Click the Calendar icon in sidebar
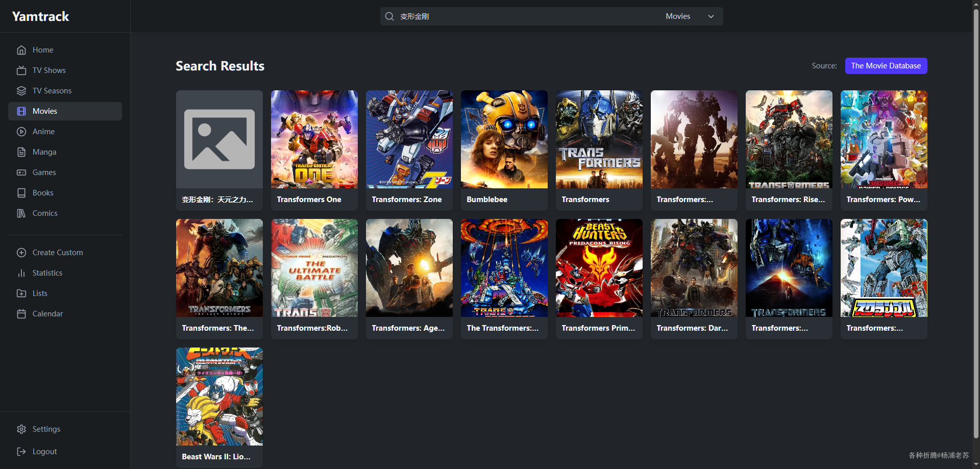This screenshot has height=469, width=980. (21, 314)
